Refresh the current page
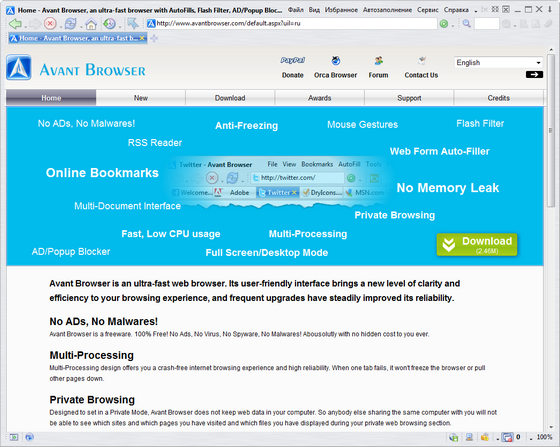Viewport: 560px width, 447px height. coord(70,24)
